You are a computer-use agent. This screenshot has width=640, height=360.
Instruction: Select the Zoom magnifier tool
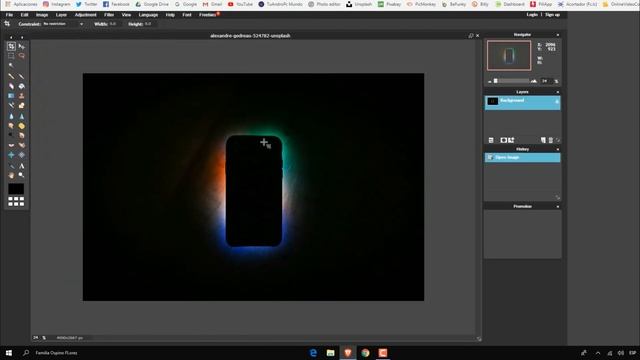[22, 175]
